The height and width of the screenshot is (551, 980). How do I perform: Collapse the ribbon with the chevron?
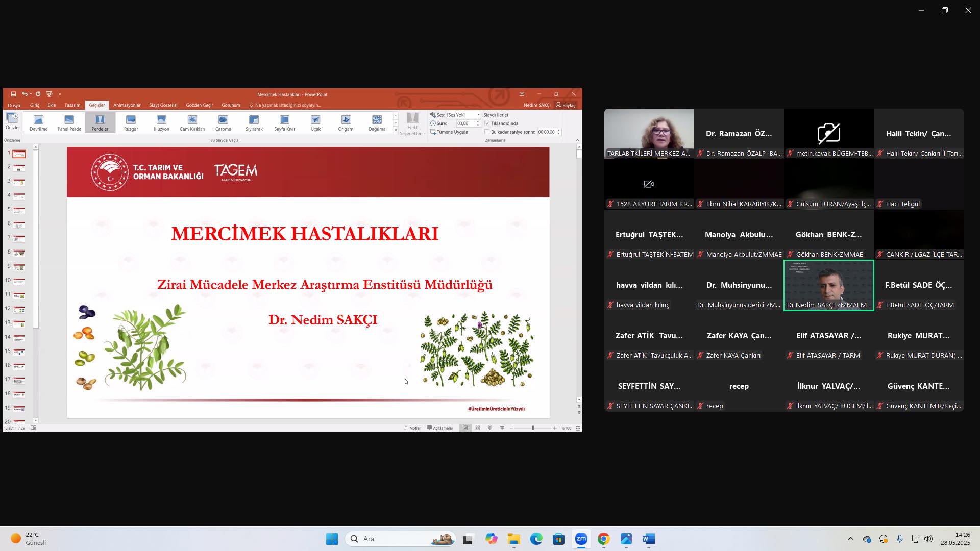coord(577,140)
